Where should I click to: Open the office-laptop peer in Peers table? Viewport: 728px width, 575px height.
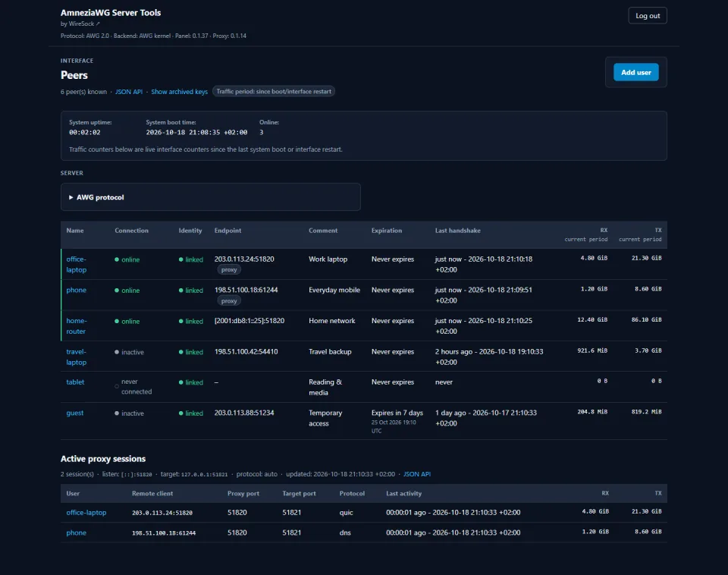pos(76,264)
